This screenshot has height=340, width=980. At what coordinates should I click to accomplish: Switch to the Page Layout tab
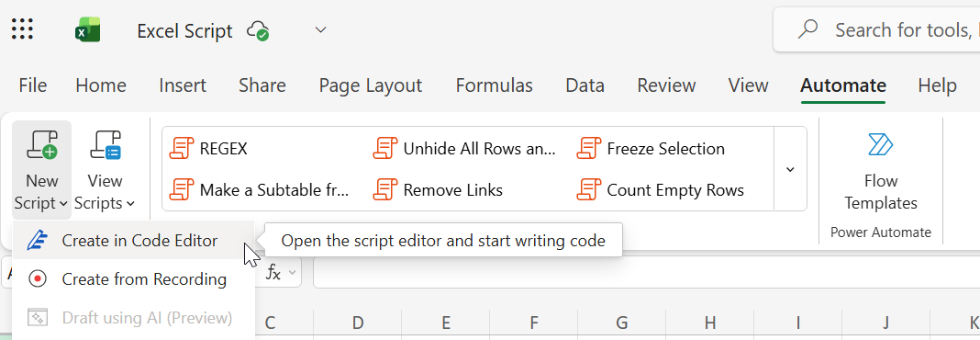371,85
